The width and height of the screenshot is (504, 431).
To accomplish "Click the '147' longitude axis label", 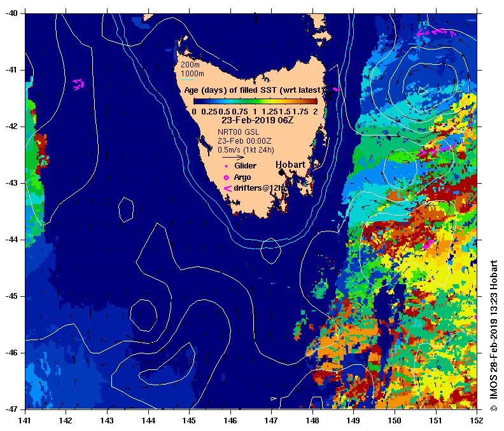I will pyautogui.click(x=271, y=420).
